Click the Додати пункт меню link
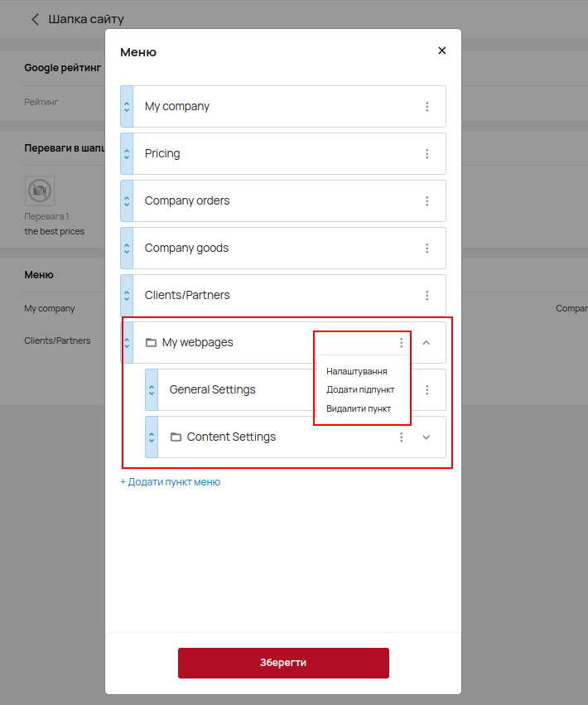 170,482
